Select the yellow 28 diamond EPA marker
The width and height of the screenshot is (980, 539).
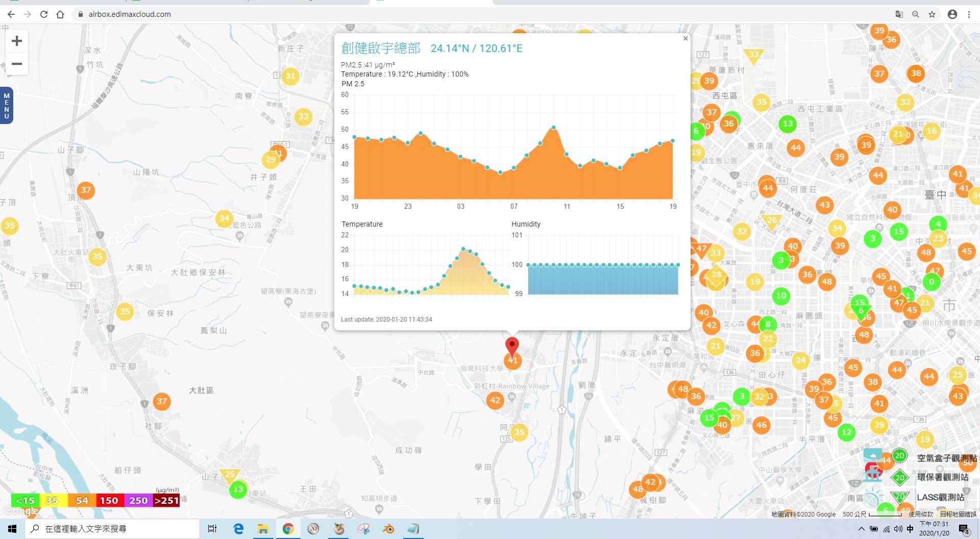click(x=716, y=276)
